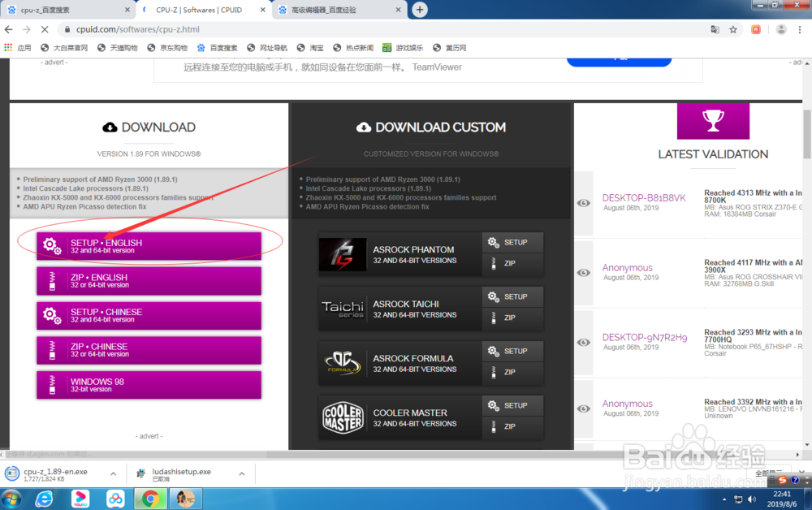Open the 黄历网 bookmark
812x510 pixels.
(x=450, y=48)
